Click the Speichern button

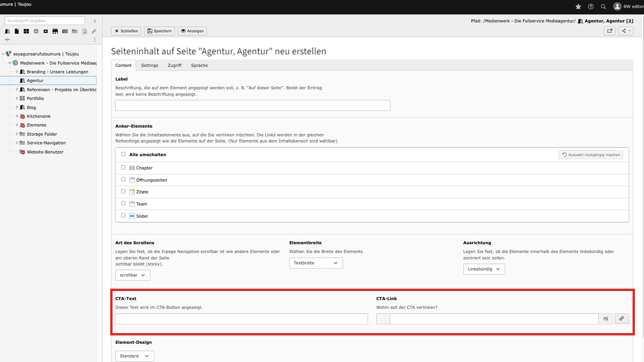(159, 31)
